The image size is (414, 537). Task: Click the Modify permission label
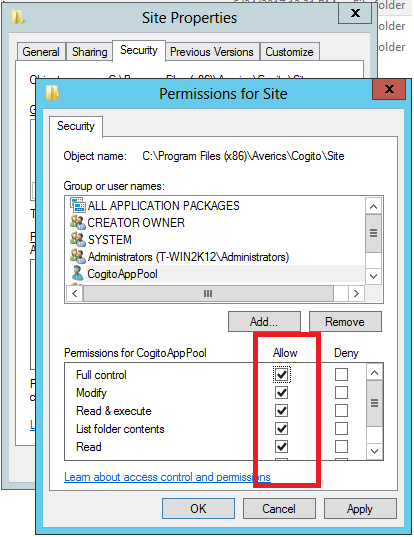pyautogui.click(x=91, y=393)
